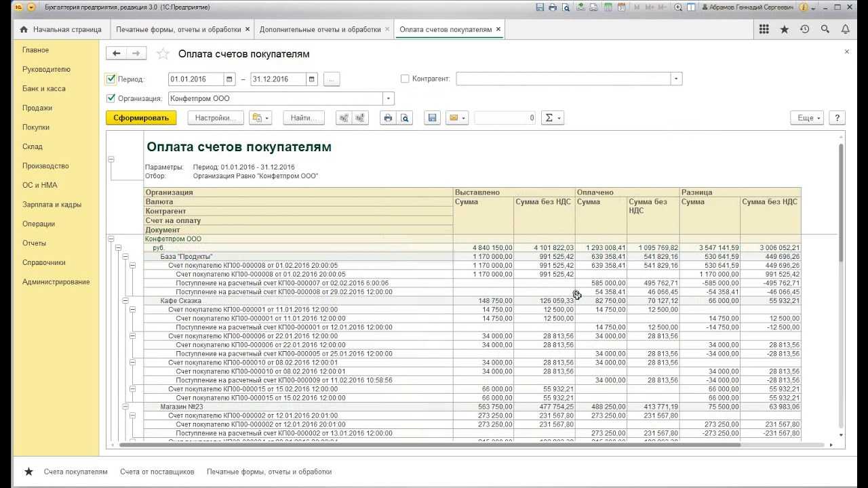Open Счета от поставщиков favorites link

coord(157,472)
